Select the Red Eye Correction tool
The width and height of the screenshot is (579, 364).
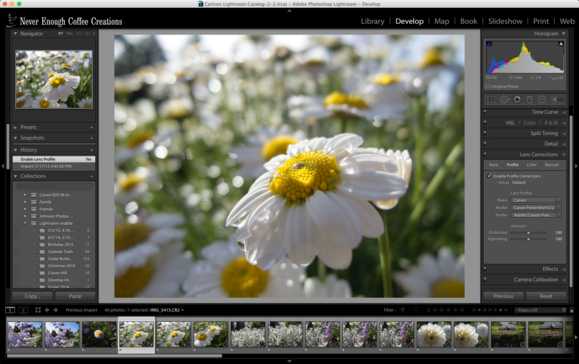517,99
